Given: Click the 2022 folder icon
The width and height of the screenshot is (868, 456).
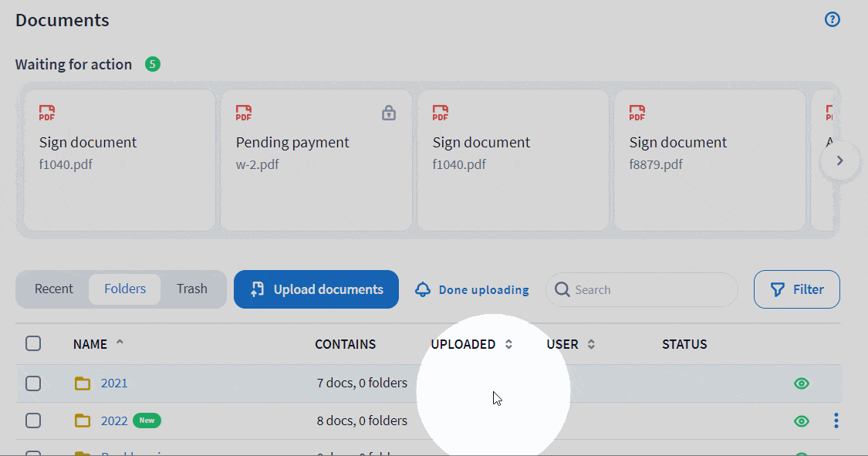Looking at the screenshot, I should [x=83, y=421].
